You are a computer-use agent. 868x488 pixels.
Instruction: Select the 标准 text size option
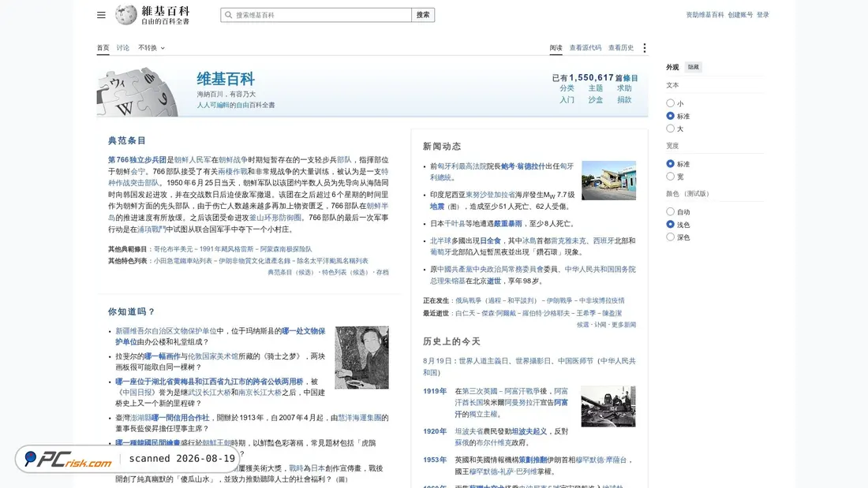pos(671,116)
